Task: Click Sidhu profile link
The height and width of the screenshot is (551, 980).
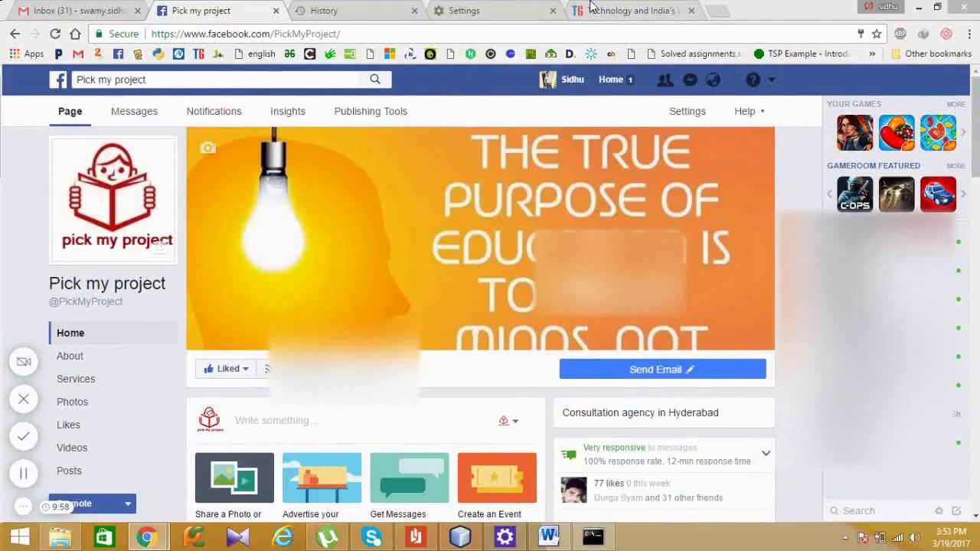Action: (x=562, y=80)
